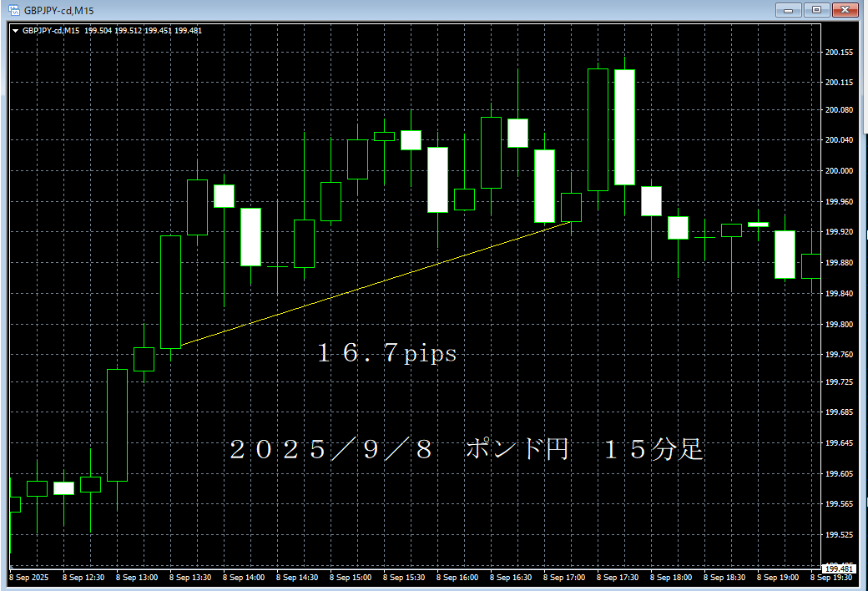Click the 16.7pips text label
The height and width of the screenshot is (591, 868).
386,354
